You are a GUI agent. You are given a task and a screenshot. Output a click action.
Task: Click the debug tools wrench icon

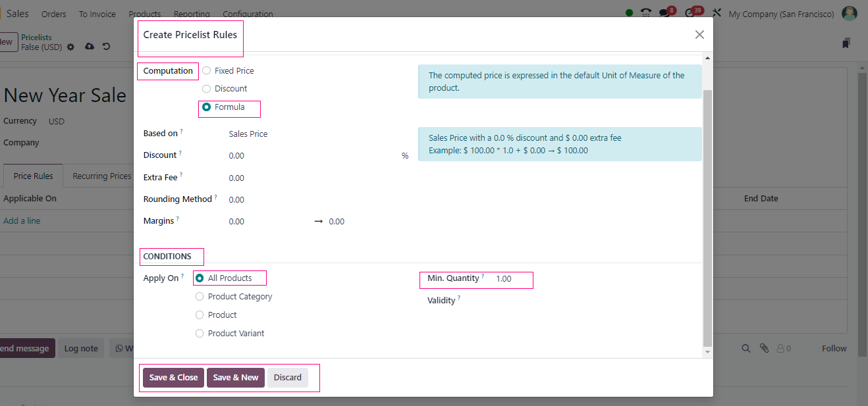pos(717,13)
